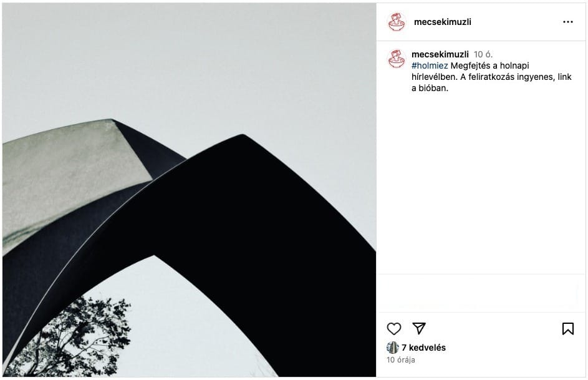Open the bold mecsekimuzli name in the caption

coord(440,54)
